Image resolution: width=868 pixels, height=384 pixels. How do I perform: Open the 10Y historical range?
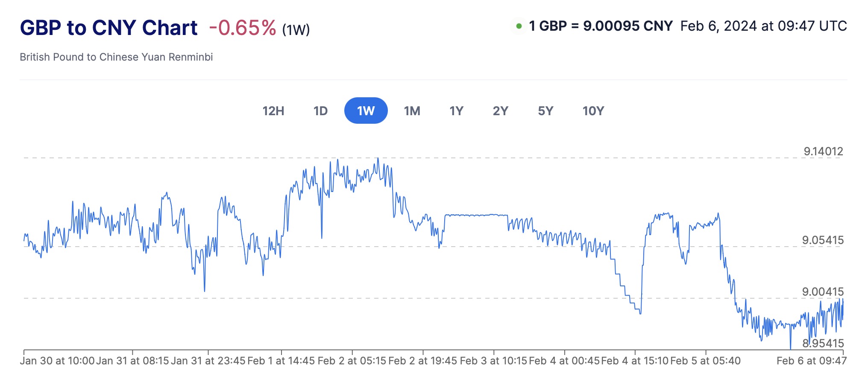[x=593, y=111]
